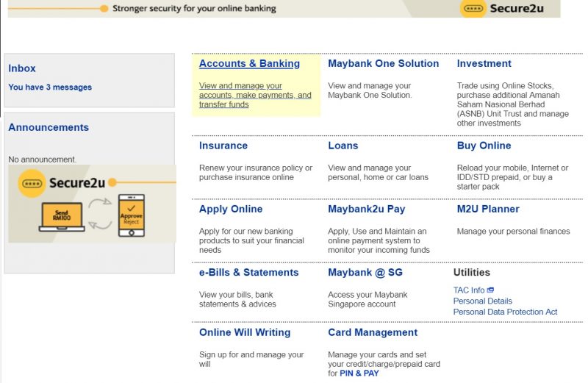
Task: Click 'Reload your mobile, Internet' description
Action: 512,177
